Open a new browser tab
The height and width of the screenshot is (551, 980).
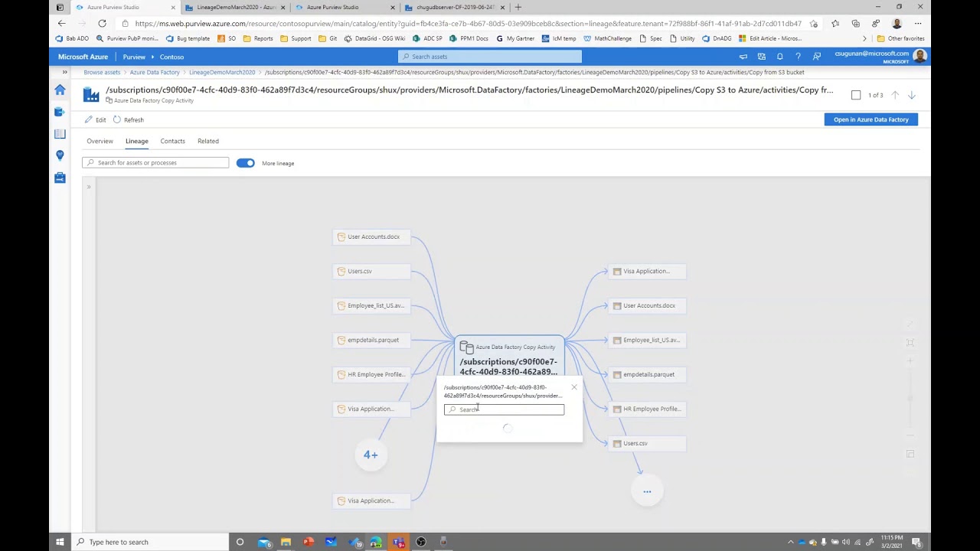click(x=518, y=7)
